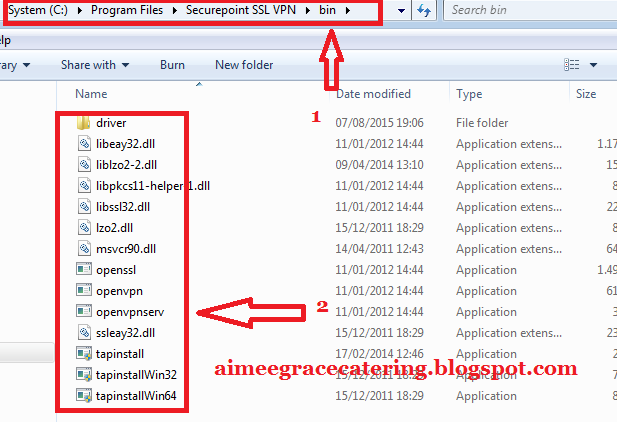Viewport: 617px width, 422px height.
Task: Expand arrow after System (C:) breadcrumb
Action: (x=80, y=10)
